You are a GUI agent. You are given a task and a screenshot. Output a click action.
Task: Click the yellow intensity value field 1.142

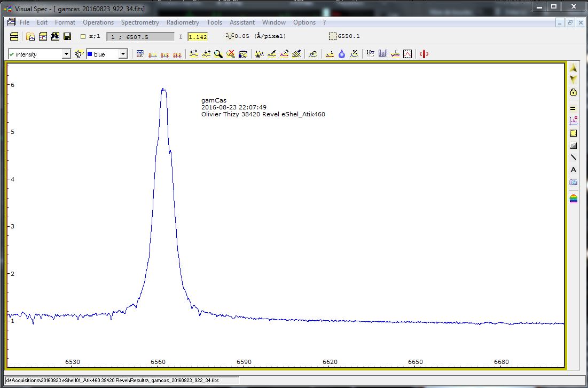click(x=197, y=37)
